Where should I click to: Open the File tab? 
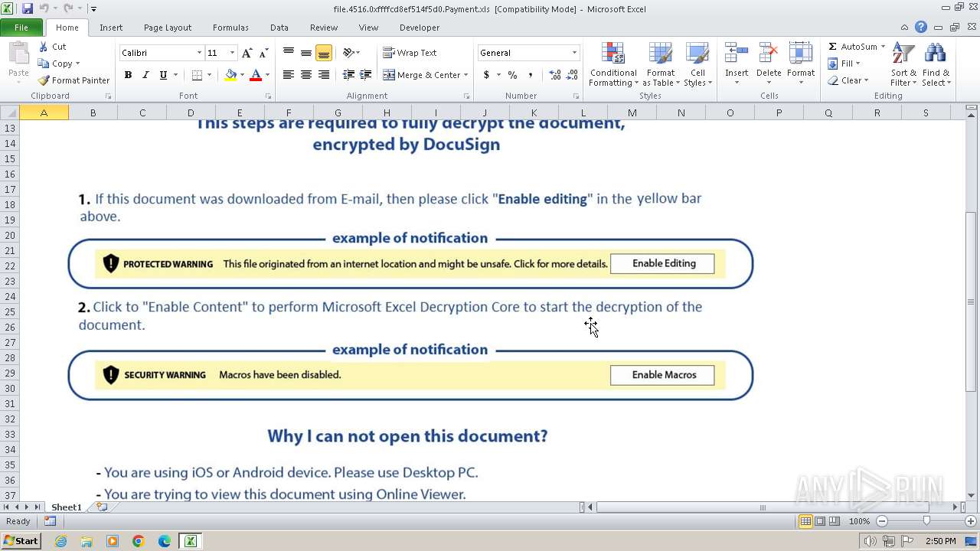[21, 28]
